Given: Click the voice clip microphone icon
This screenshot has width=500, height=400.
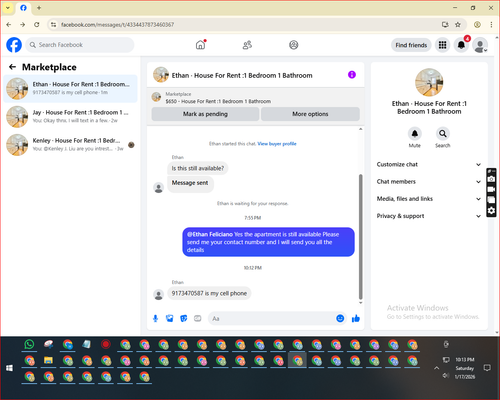Looking at the screenshot, I should (x=155, y=319).
